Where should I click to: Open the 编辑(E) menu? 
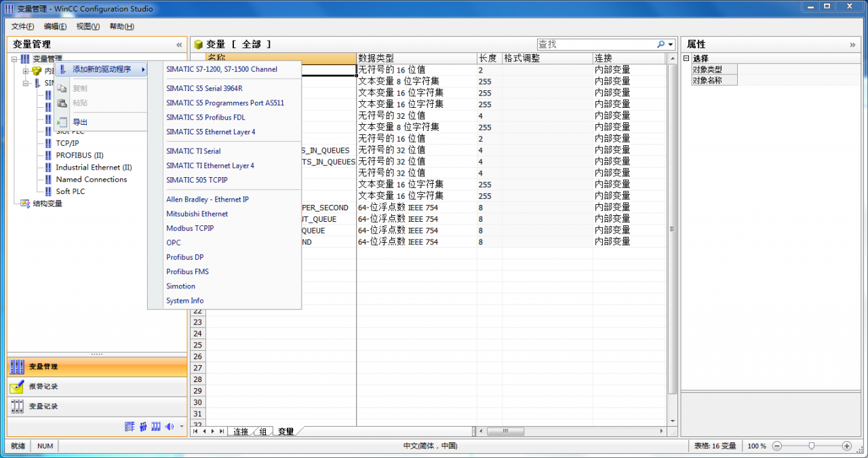[56, 26]
